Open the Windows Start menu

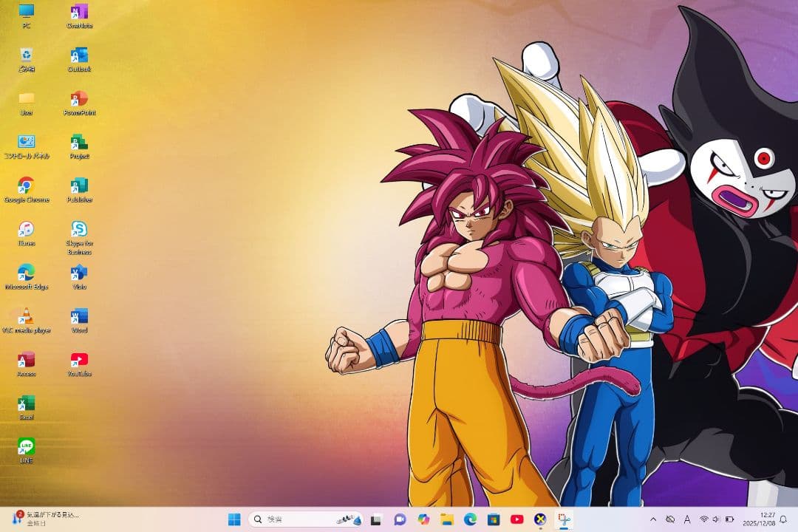pyautogui.click(x=234, y=519)
